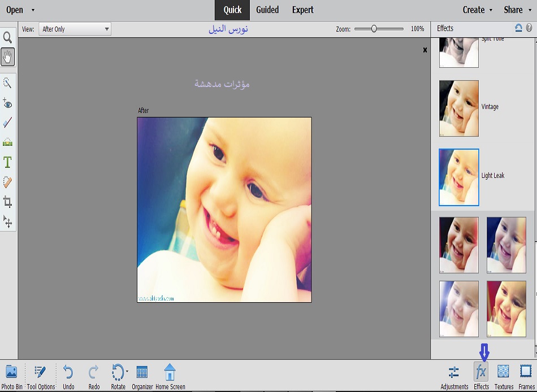The image size is (537, 392).
Task: Select the Move tool
Action: 8,221
